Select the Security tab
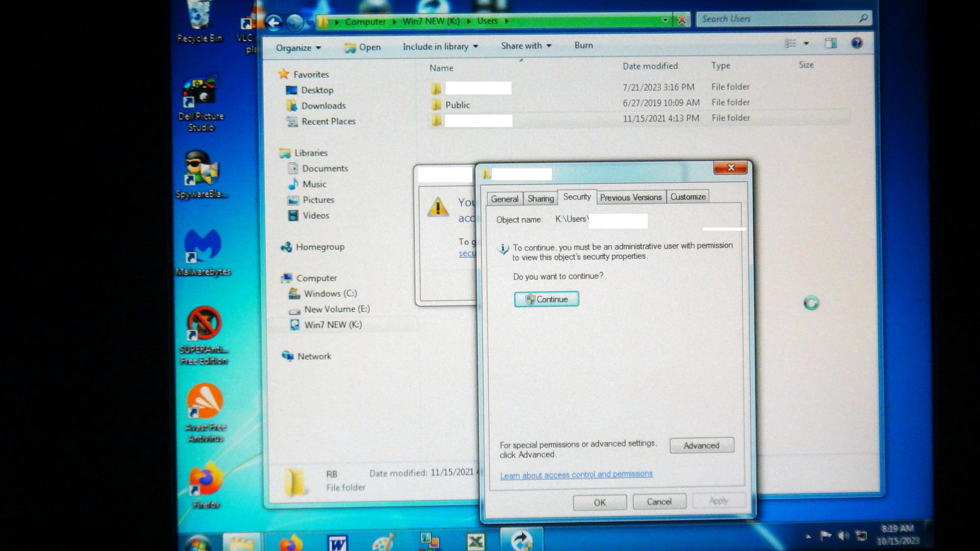The image size is (980, 551). coord(577,197)
